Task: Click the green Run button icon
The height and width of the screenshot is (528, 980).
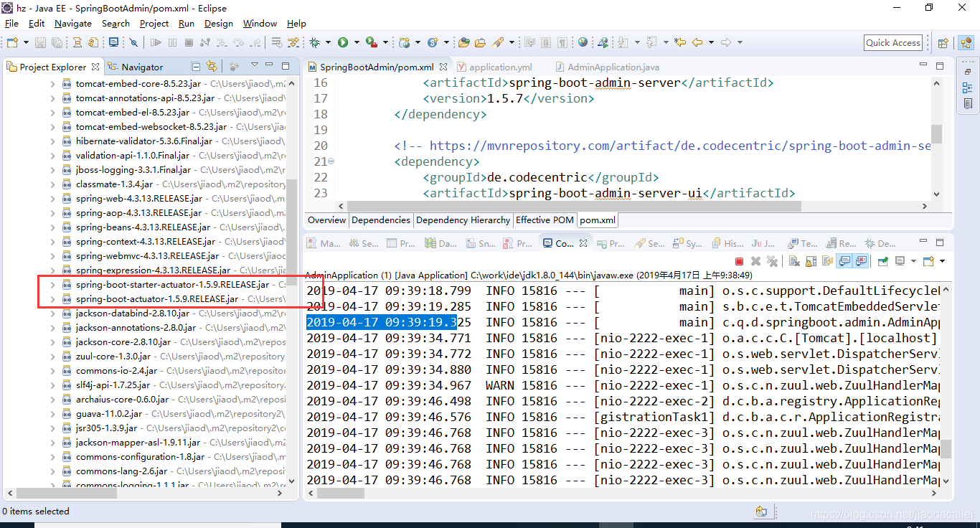Action: click(x=343, y=43)
